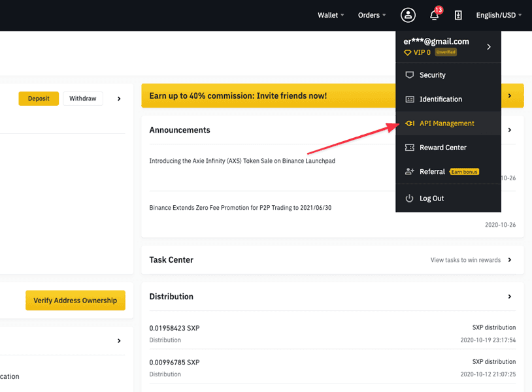This screenshot has height=392, width=532.
Task: Click the 2020-10-12 21:07:25 timestamp
Action: (488, 374)
